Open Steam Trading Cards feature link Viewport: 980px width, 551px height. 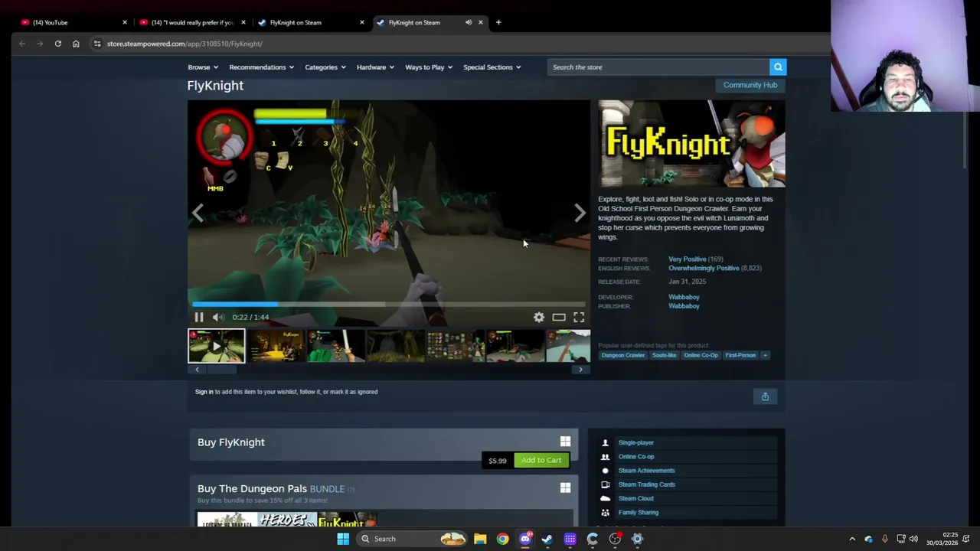coord(646,484)
